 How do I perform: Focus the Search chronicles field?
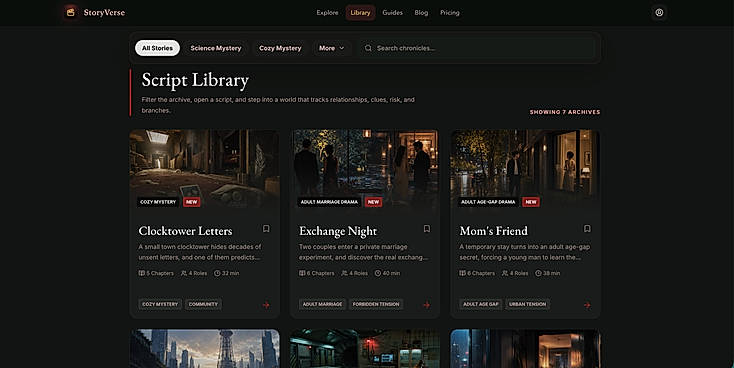(x=477, y=48)
